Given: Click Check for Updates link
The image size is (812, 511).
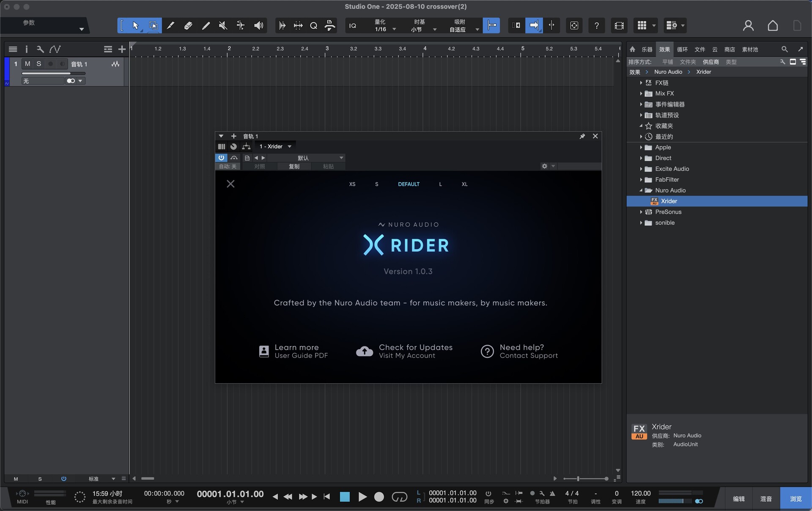Looking at the screenshot, I should [x=404, y=351].
